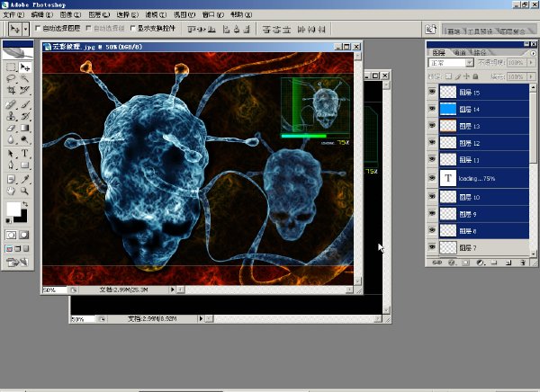Image resolution: width=540 pixels, height=392 pixels.
Task: Open the fill slider arrow
Action: click(x=531, y=76)
